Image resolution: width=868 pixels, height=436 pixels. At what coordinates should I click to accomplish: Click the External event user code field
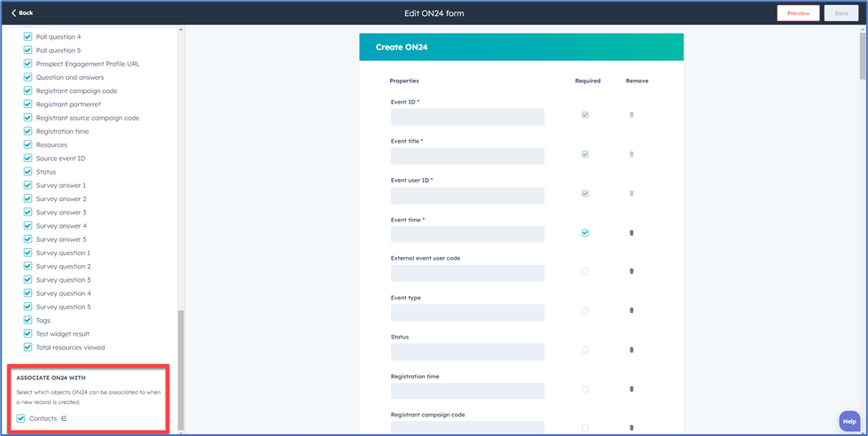467,273
